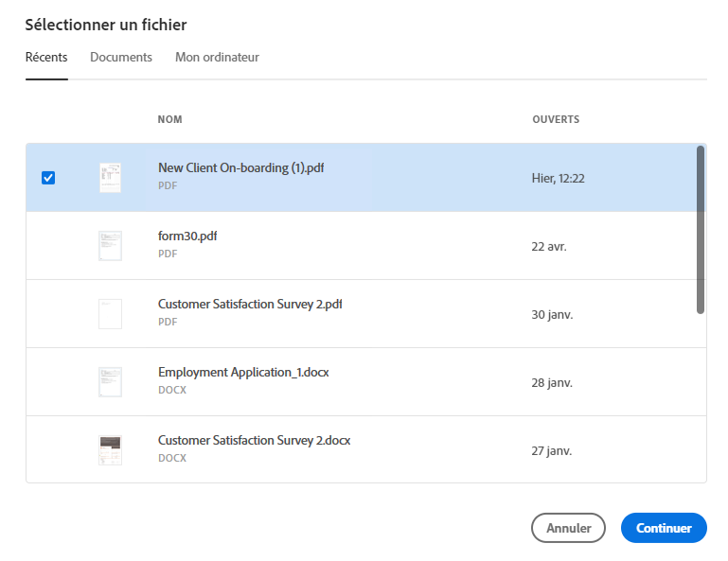Click the Customer Satisfaction Survey 2.docx thumbnail icon

(x=111, y=450)
